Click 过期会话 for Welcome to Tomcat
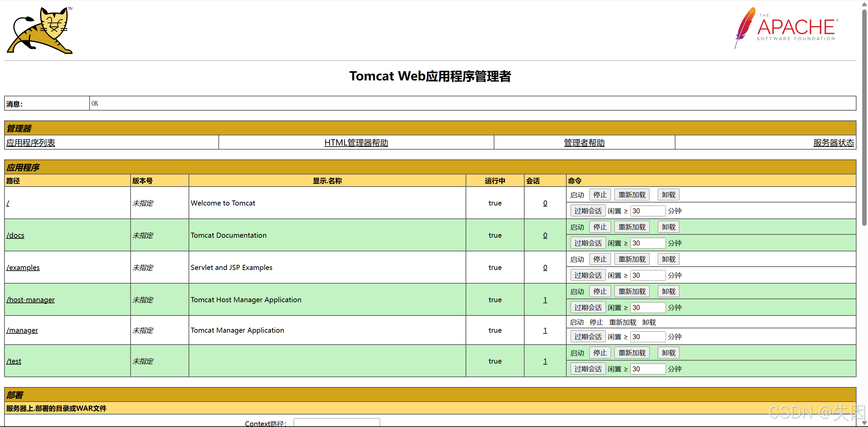868x427 pixels. coord(588,211)
